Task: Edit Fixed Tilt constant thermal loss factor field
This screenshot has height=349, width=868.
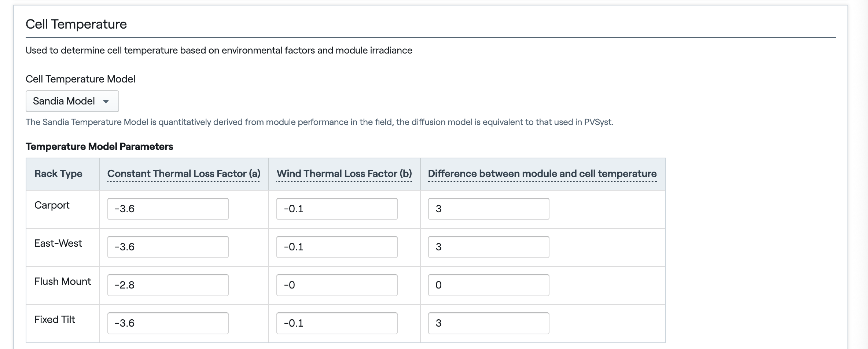Action: coord(168,323)
